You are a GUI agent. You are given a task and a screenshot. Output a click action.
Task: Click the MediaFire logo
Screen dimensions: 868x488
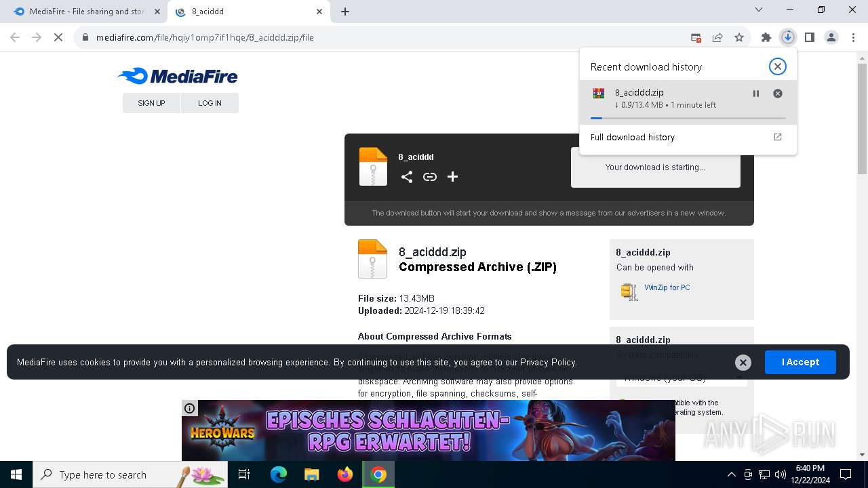click(x=178, y=76)
